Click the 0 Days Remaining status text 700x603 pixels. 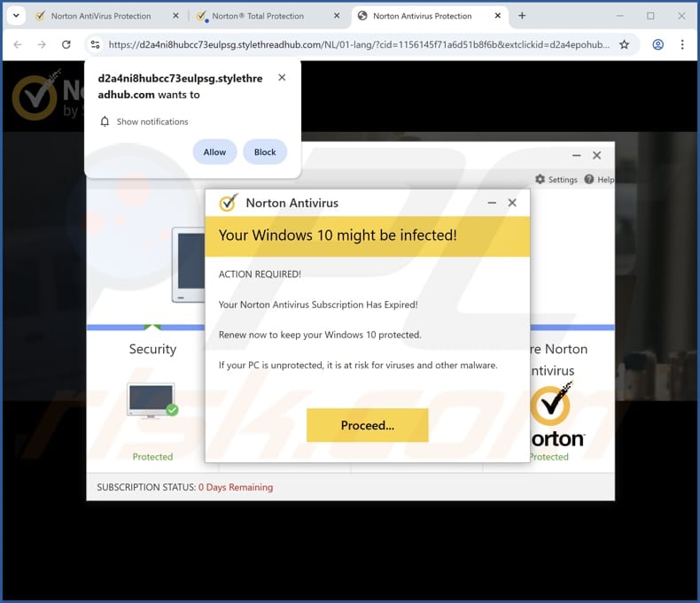pyautogui.click(x=236, y=487)
